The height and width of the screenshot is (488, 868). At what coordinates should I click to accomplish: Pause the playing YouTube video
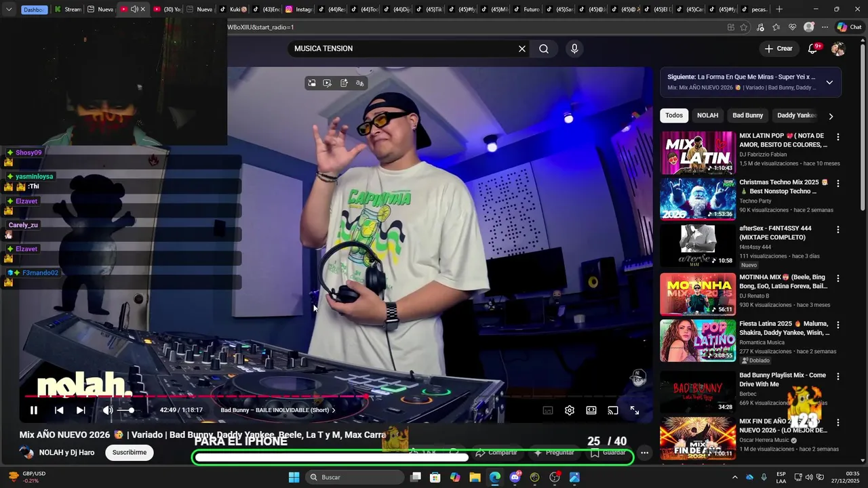pyautogui.click(x=33, y=410)
